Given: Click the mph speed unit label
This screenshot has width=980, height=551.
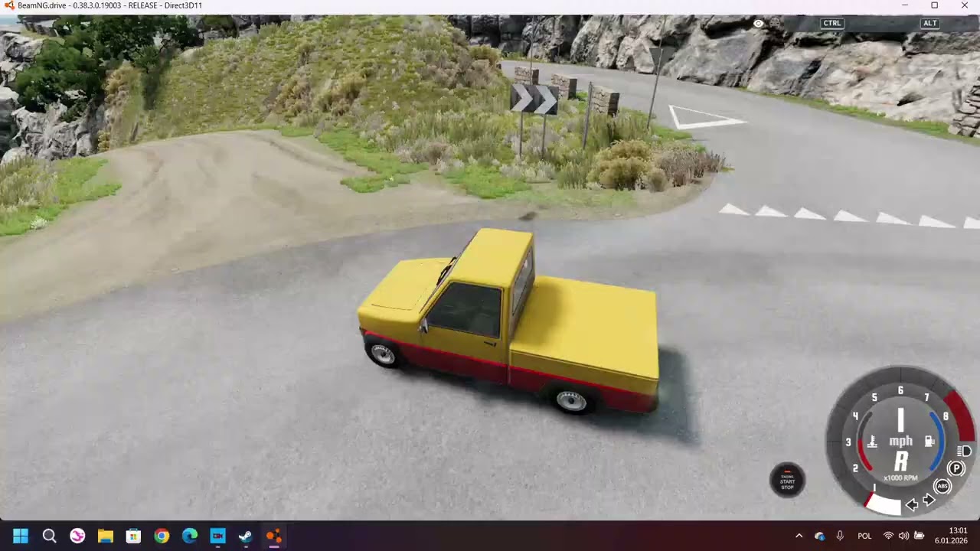Looking at the screenshot, I should [900, 441].
